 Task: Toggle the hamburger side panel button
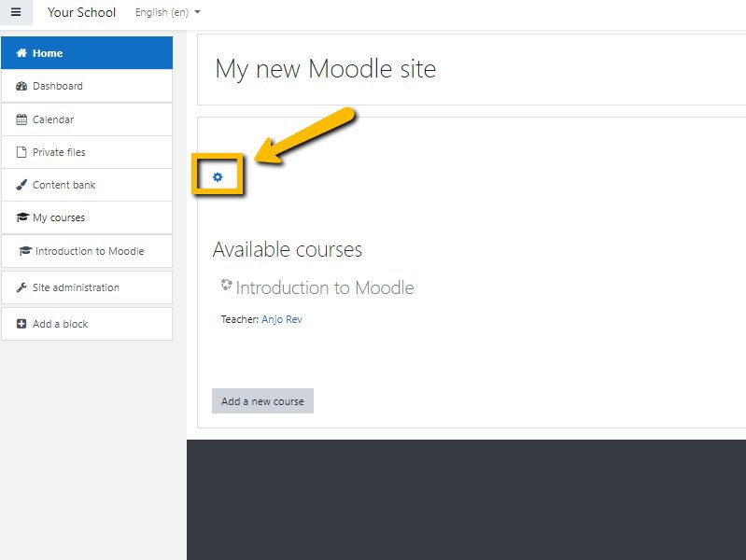pos(16,12)
